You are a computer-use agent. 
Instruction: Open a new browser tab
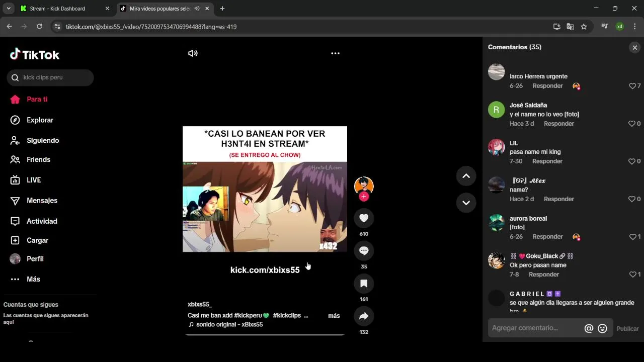[x=222, y=9]
